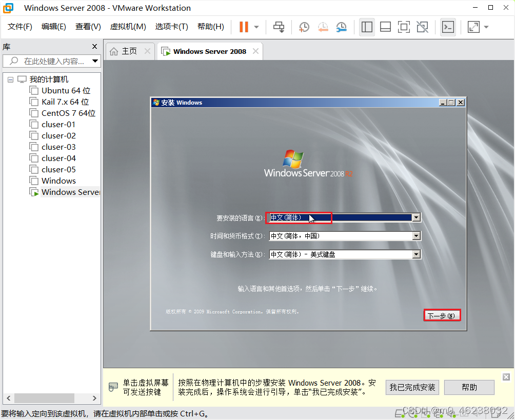515x420 pixels.
Task: Suspend the virtual machine using pause icon
Action: pos(245,27)
